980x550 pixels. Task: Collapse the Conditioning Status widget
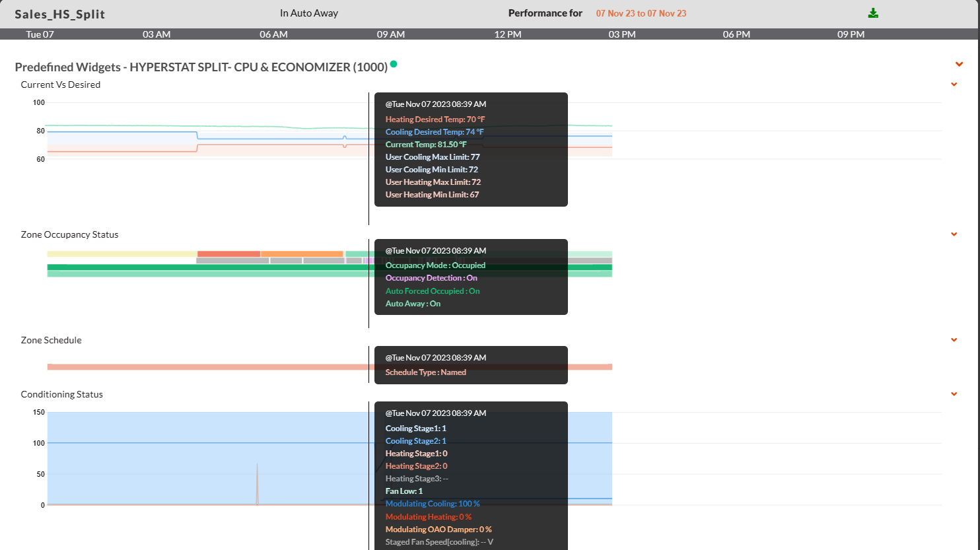[954, 394]
